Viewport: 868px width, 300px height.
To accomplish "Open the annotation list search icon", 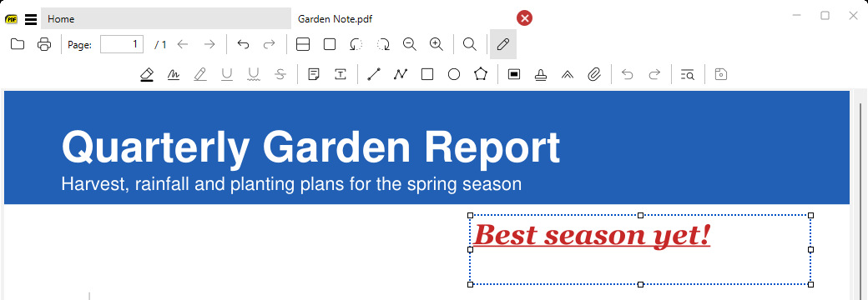I will coord(688,75).
